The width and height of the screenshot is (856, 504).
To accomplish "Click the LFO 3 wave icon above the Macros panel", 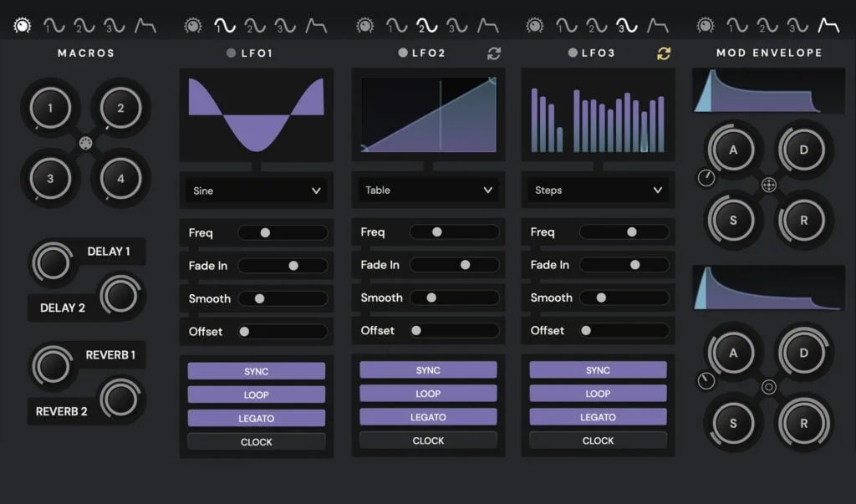I will point(115,26).
